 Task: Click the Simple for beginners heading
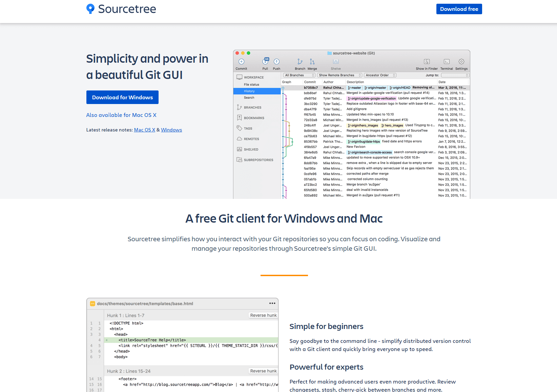[x=326, y=326]
